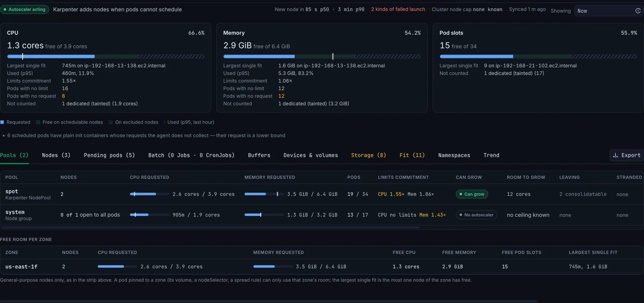Go to the Devices & volumes tab
Viewport: 644px width, 303px height.
pyautogui.click(x=310, y=155)
